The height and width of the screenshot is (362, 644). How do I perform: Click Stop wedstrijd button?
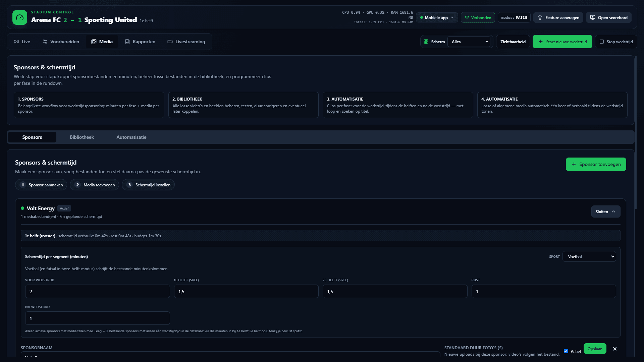[616, 42]
